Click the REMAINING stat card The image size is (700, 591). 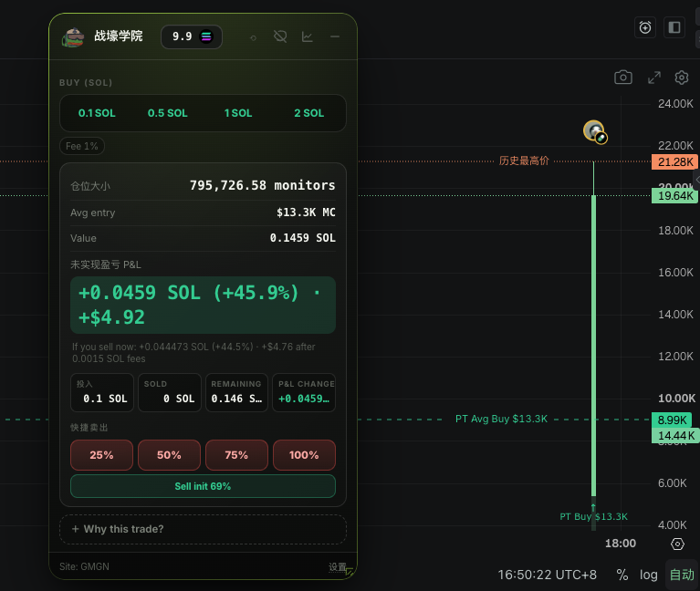(236, 392)
